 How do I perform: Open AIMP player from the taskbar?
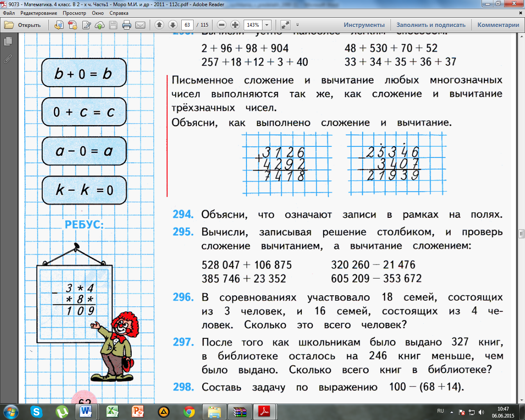click(164, 411)
